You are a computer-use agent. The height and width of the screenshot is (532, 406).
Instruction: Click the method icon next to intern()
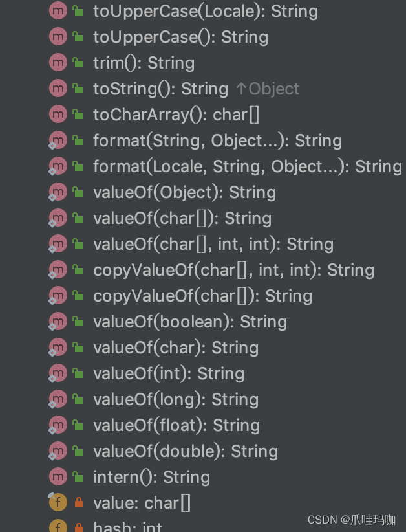58,477
